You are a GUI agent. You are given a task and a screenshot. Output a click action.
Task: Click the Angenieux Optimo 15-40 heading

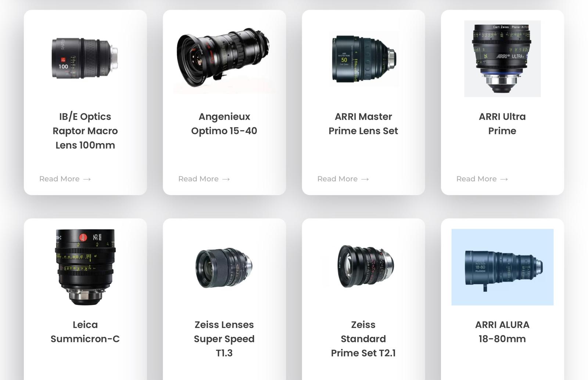pos(224,123)
